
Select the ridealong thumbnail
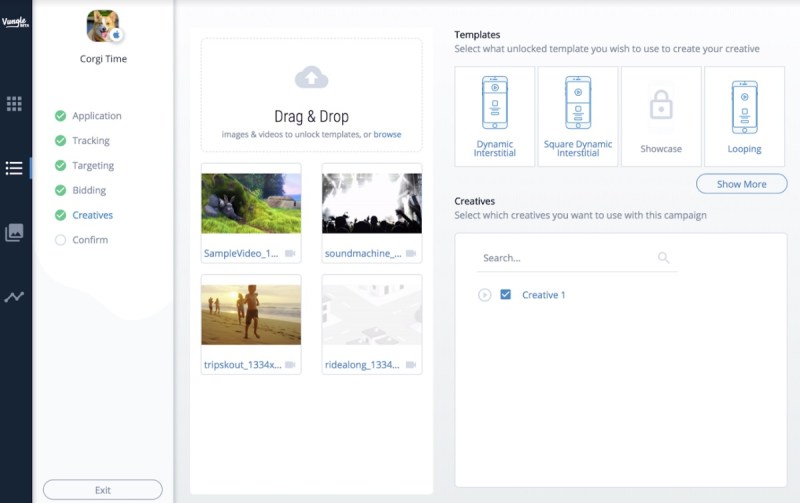point(372,315)
